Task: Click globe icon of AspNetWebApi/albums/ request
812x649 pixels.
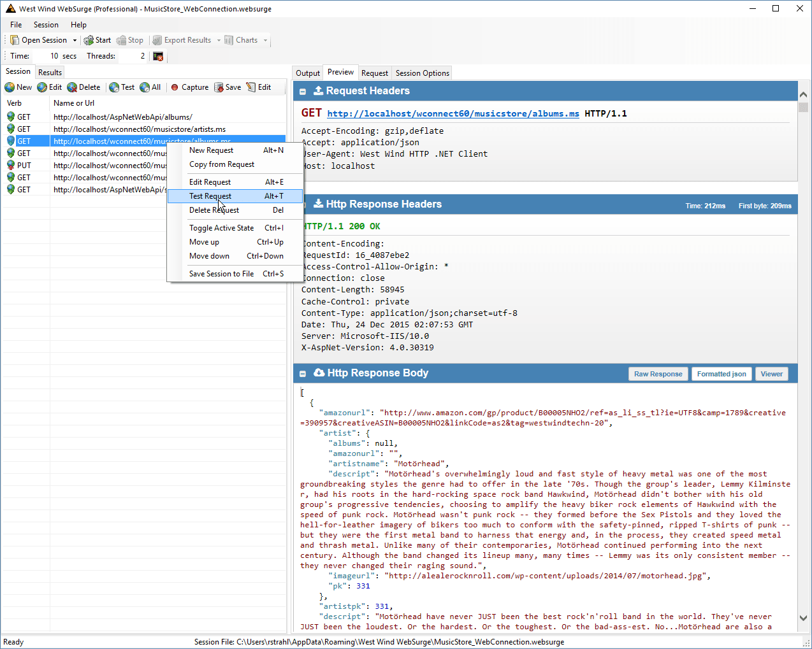Action: (x=11, y=117)
